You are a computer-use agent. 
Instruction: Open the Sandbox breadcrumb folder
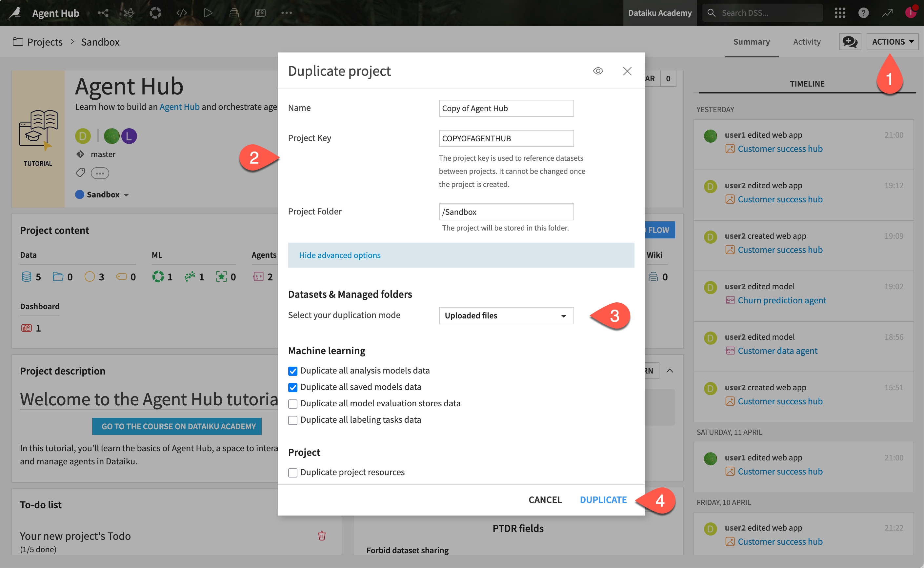coord(100,42)
